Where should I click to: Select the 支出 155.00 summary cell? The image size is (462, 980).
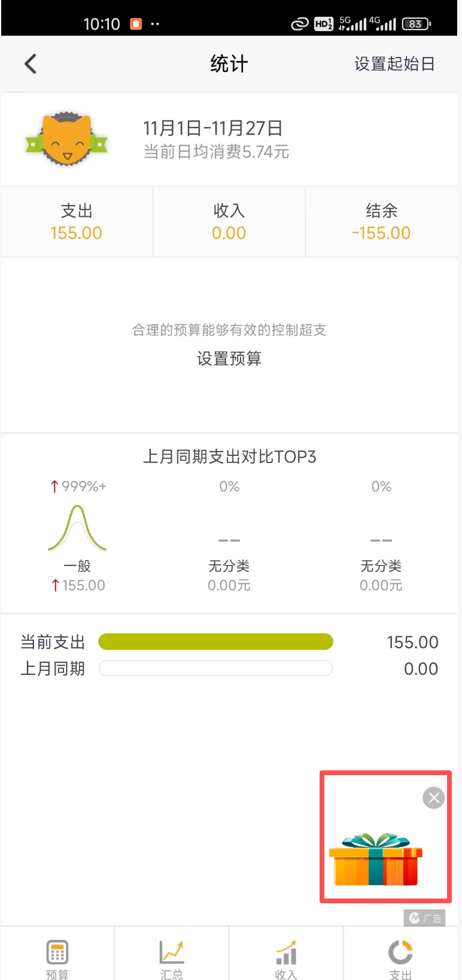77,222
